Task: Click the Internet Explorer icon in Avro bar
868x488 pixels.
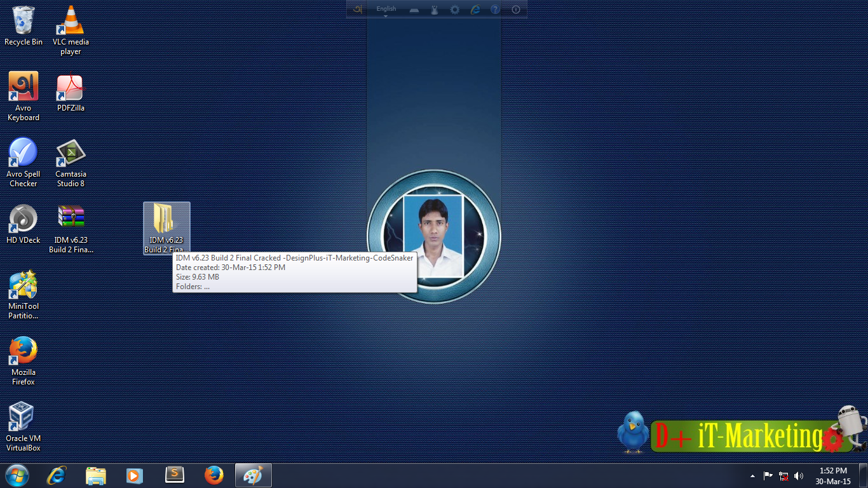Action: click(x=475, y=10)
